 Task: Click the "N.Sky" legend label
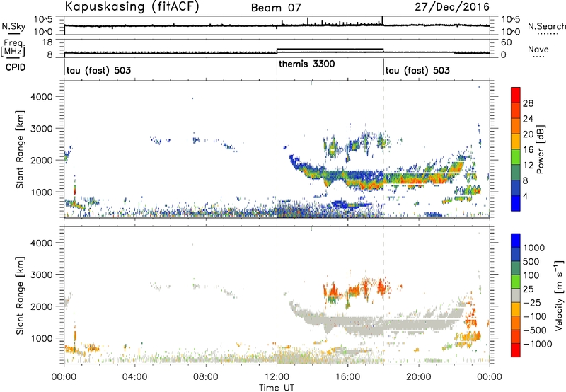pos(13,27)
